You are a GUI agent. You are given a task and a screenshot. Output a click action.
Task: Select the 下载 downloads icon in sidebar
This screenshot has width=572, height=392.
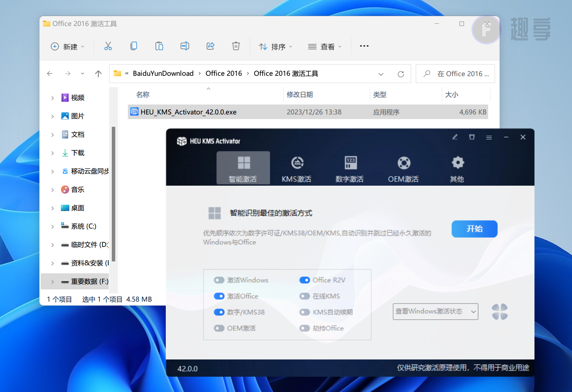65,153
